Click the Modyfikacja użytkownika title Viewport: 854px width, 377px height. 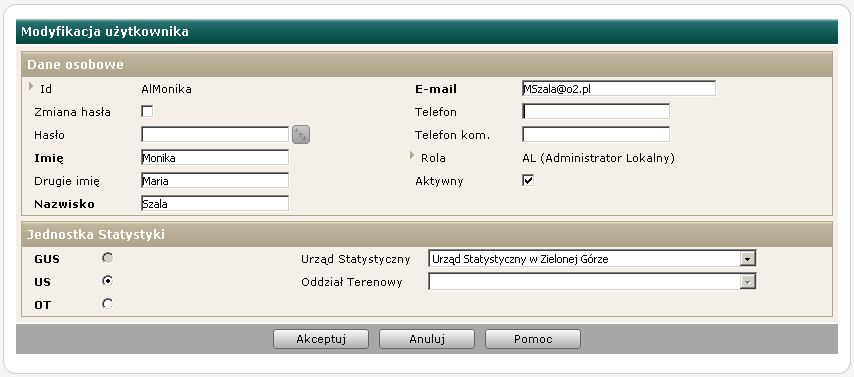105,32
